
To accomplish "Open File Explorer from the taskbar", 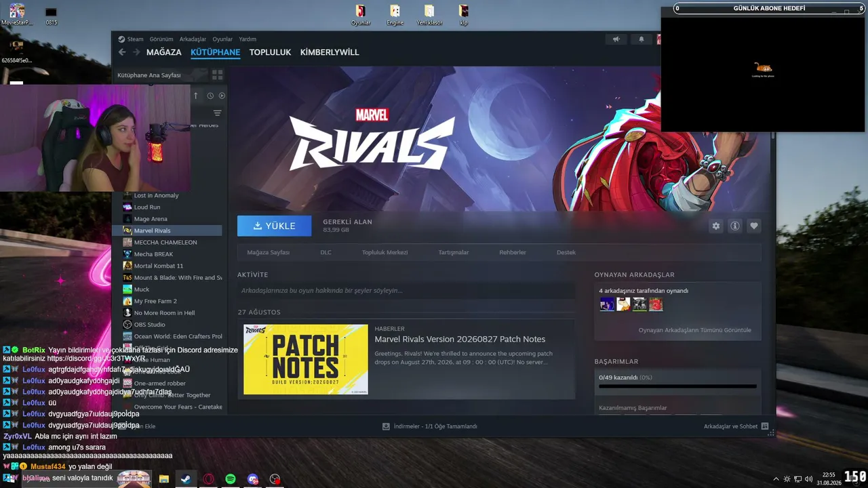I will click(x=163, y=479).
